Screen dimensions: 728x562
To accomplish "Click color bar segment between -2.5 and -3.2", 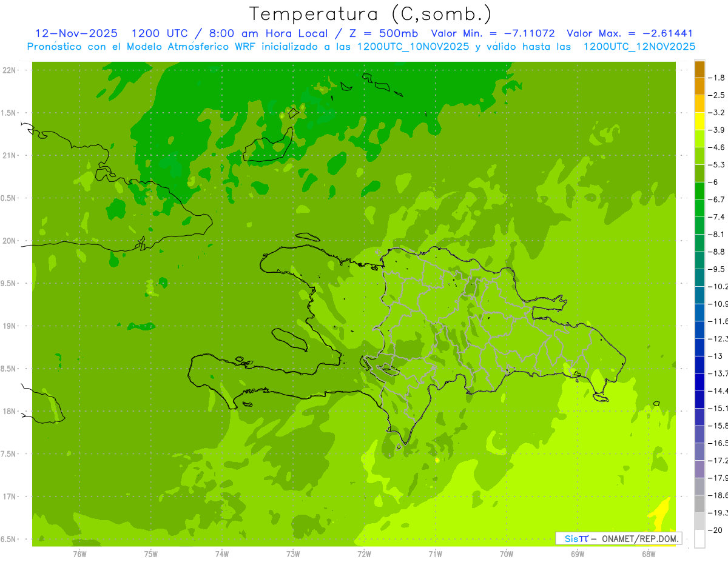I will point(699,104).
